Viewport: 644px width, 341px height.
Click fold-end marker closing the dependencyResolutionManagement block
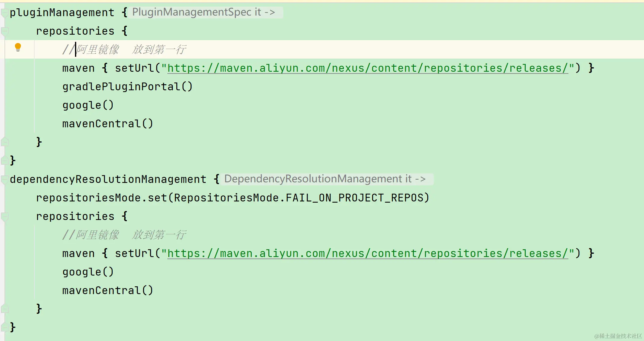click(4, 327)
